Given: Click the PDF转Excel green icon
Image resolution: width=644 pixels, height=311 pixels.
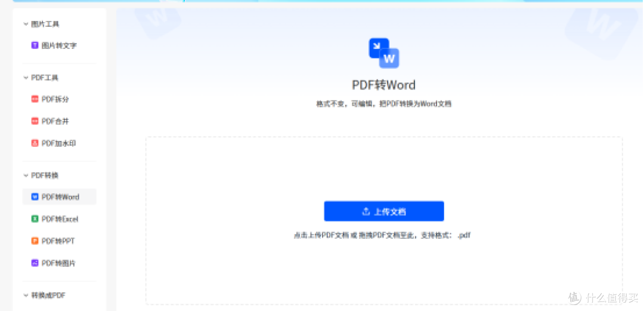Looking at the screenshot, I should pyautogui.click(x=35, y=219).
